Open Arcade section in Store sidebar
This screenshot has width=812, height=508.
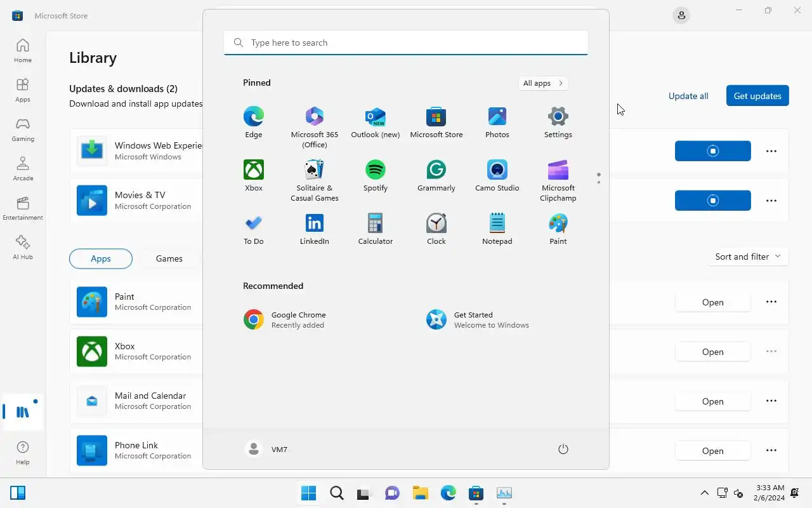[x=23, y=169]
